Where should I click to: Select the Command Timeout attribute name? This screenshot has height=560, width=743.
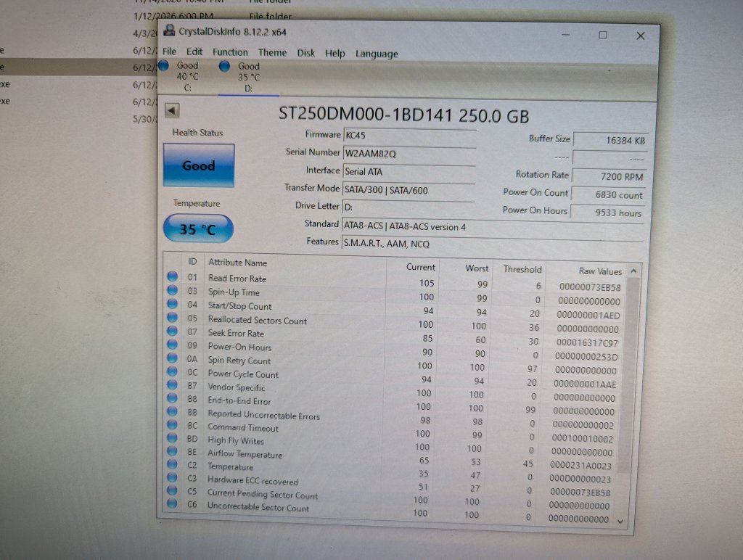pyautogui.click(x=243, y=427)
